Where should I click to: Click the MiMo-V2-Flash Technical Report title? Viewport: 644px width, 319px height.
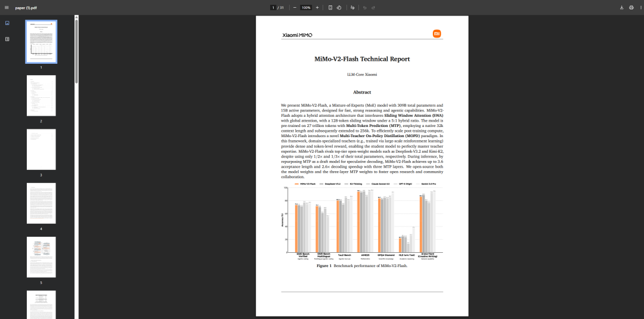(362, 58)
